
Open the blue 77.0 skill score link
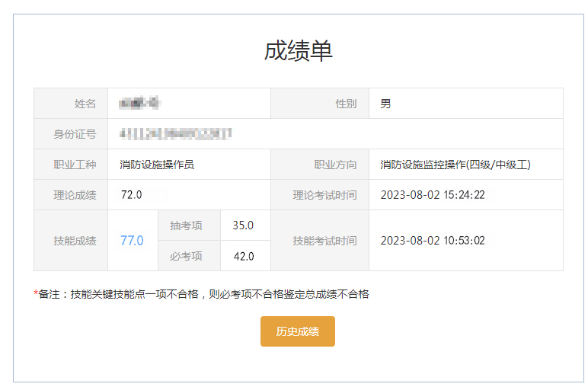(132, 241)
